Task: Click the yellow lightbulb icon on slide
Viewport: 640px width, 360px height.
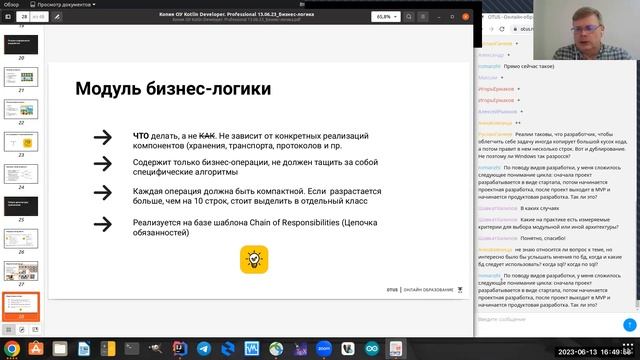Action: [254, 259]
